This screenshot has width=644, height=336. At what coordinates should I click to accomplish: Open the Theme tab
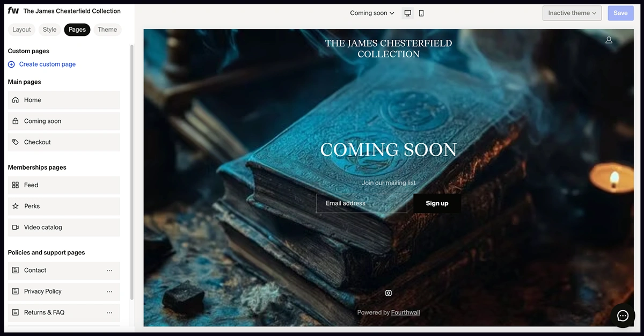107,30
